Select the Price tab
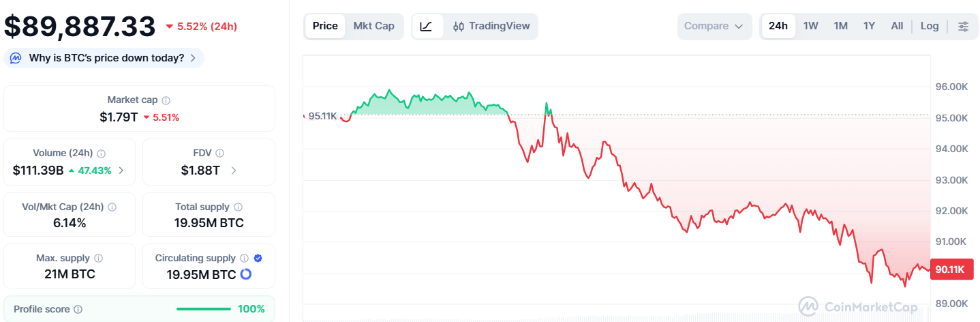The height and width of the screenshot is (322, 980). pyautogui.click(x=325, y=27)
